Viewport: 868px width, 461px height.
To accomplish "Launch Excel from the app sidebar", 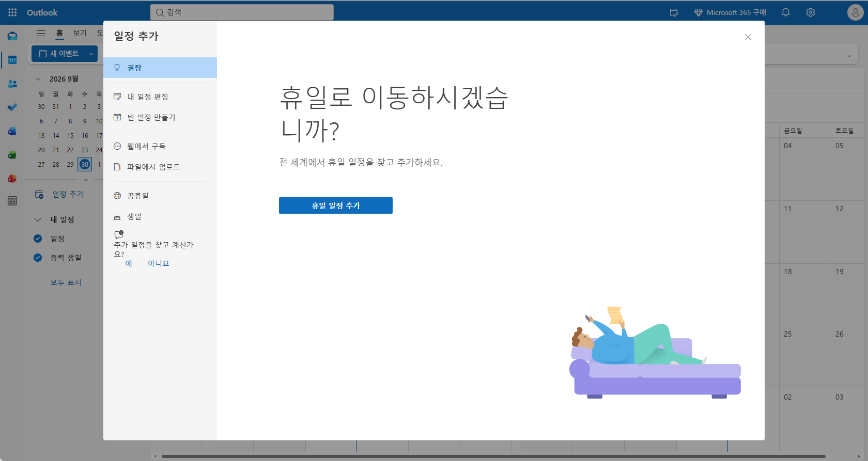I will point(12,155).
